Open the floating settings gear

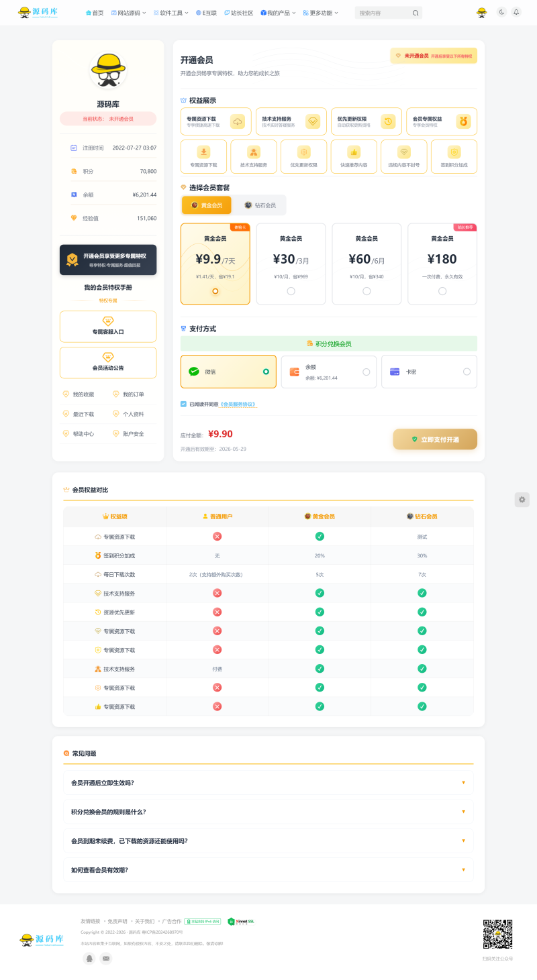522,500
